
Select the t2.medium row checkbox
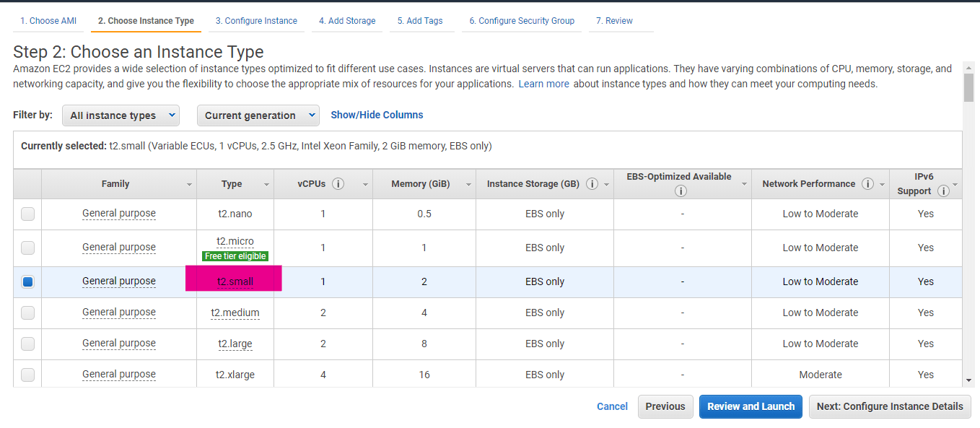(27, 313)
